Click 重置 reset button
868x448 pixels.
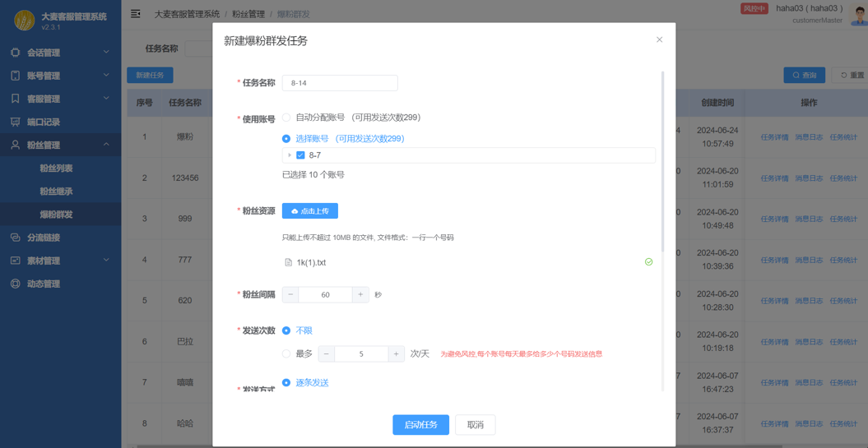click(x=850, y=76)
